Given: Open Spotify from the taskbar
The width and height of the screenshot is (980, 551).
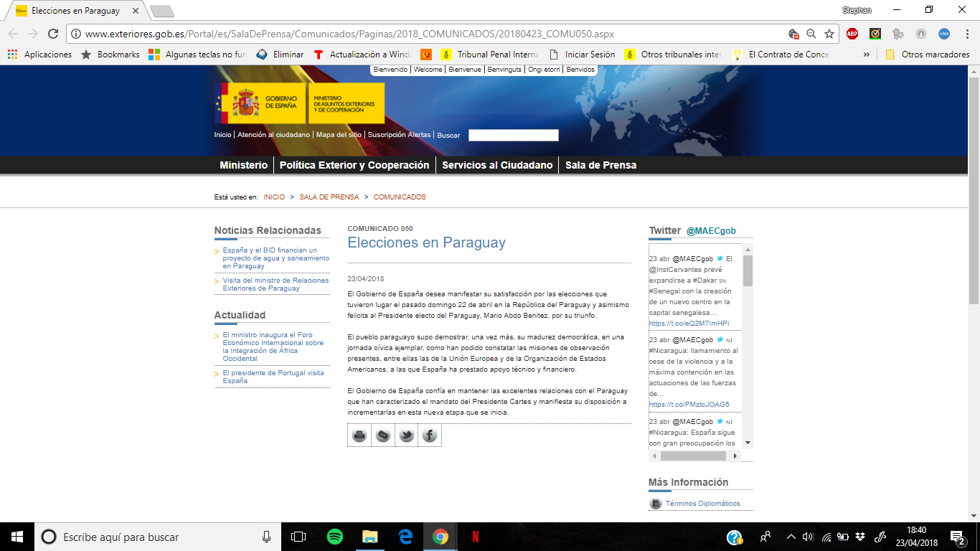Looking at the screenshot, I should coord(334,537).
